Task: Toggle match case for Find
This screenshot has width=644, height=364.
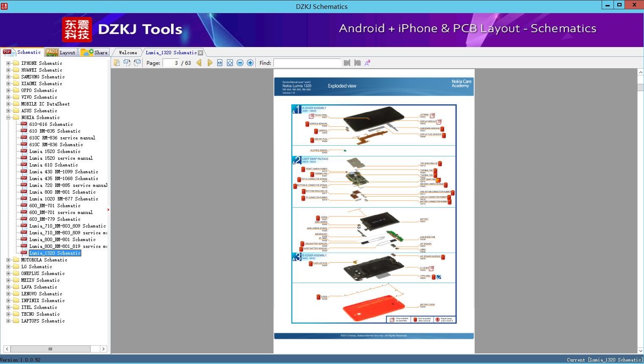Action: click(368, 63)
